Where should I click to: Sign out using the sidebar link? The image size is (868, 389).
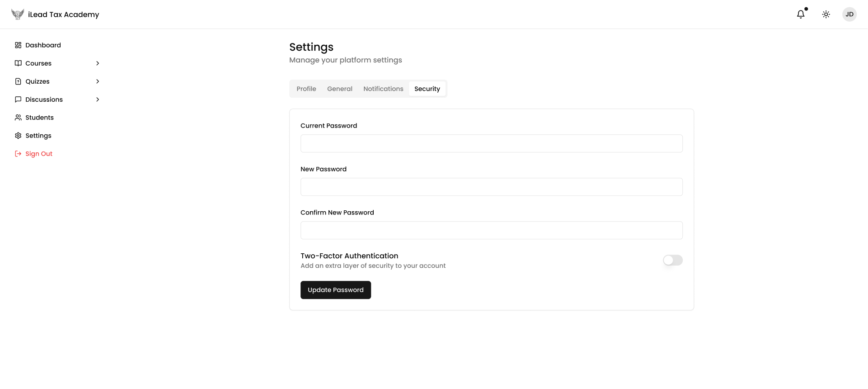coord(39,154)
